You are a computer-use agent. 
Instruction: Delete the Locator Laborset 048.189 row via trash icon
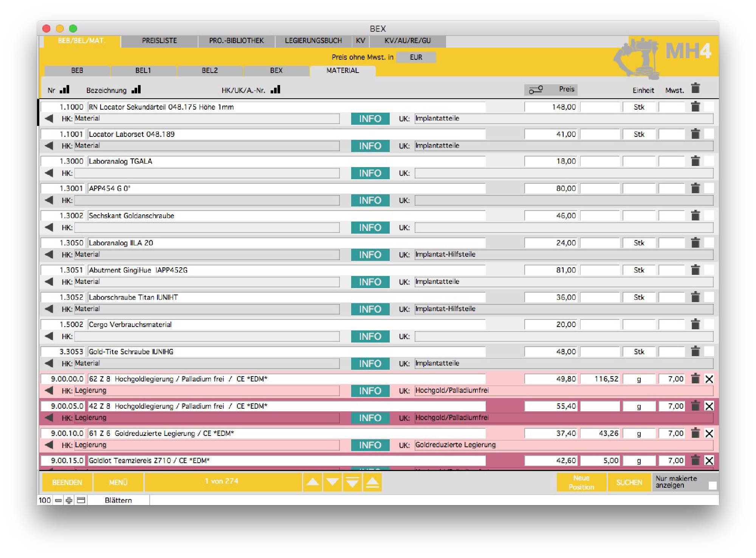pyautogui.click(x=695, y=134)
